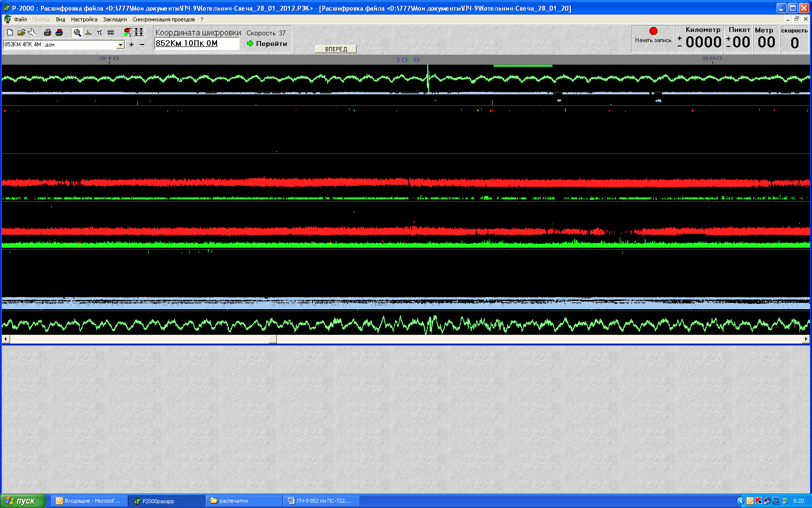Click the ВПЕРЕД direction button
The height and width of the screenshot is (508, 812).
pyautogui.click(x=336, y=49)
